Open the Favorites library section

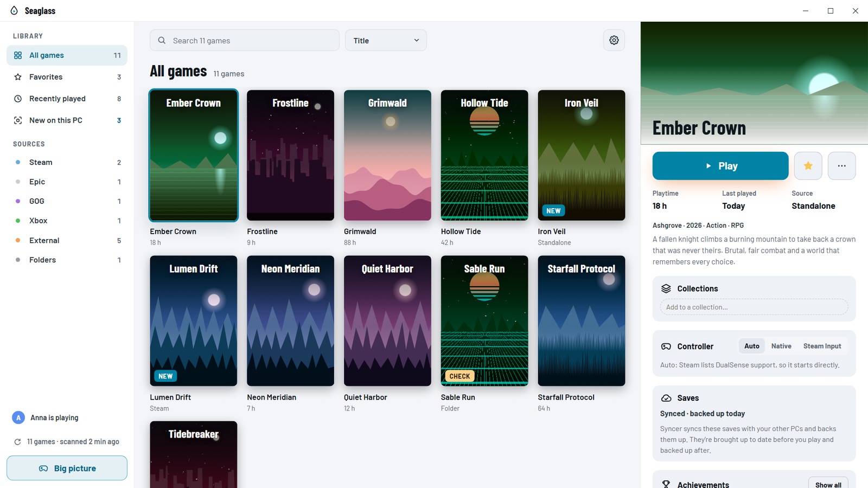[67, 77]
